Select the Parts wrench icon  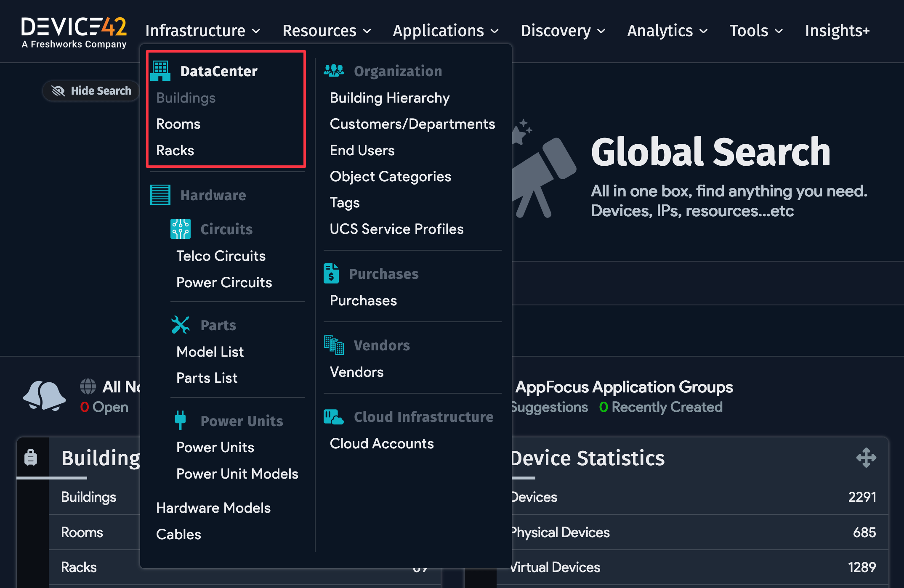180,324
